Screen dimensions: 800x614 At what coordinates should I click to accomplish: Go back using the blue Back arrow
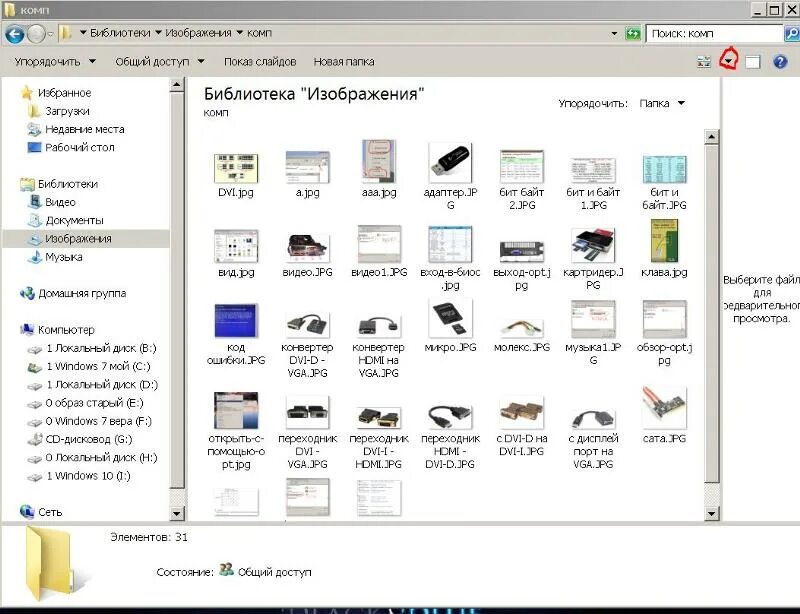click(14, 34)
